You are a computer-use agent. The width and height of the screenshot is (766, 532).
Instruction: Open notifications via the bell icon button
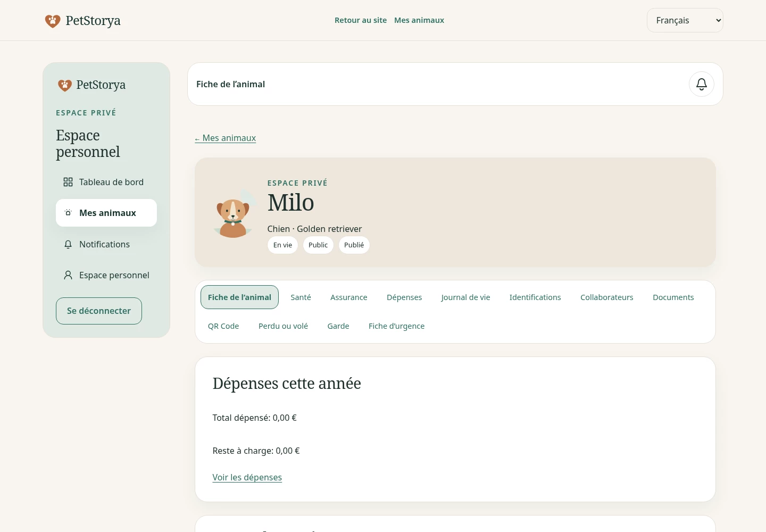702,84
